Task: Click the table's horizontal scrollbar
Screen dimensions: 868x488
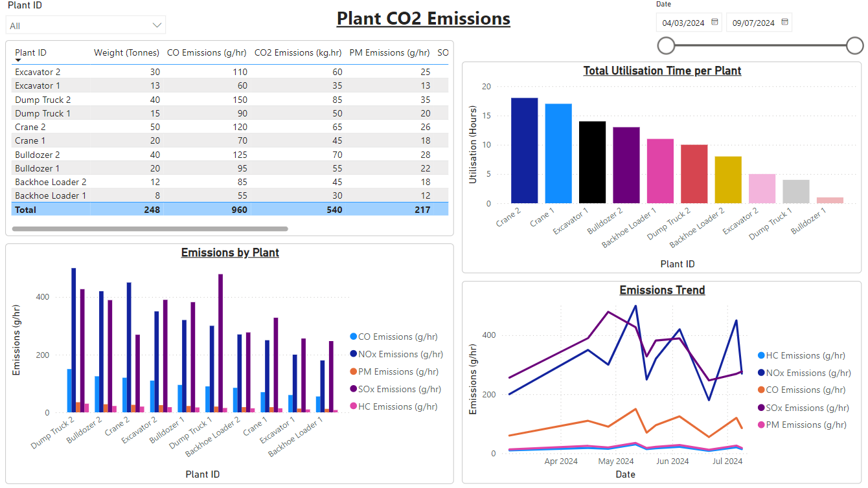Action: tap(150, 228)
